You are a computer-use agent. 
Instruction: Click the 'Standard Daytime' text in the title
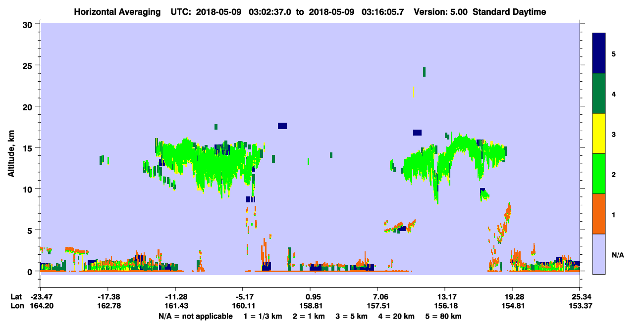coord(509,12)
